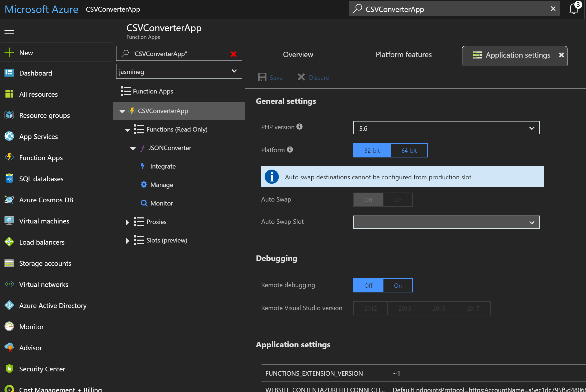
Task: Click the Load balancers icon
Action: pyautogui.click(x=9, y=242)
